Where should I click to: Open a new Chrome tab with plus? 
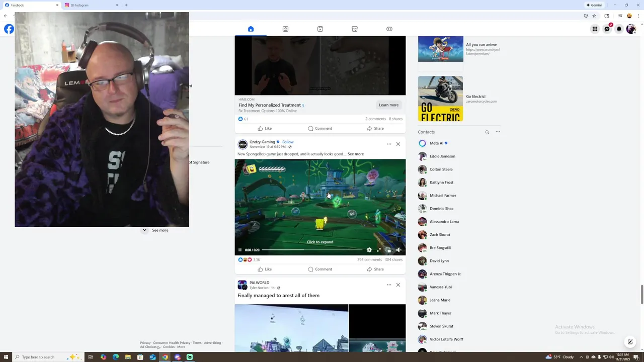pos(126,5)
